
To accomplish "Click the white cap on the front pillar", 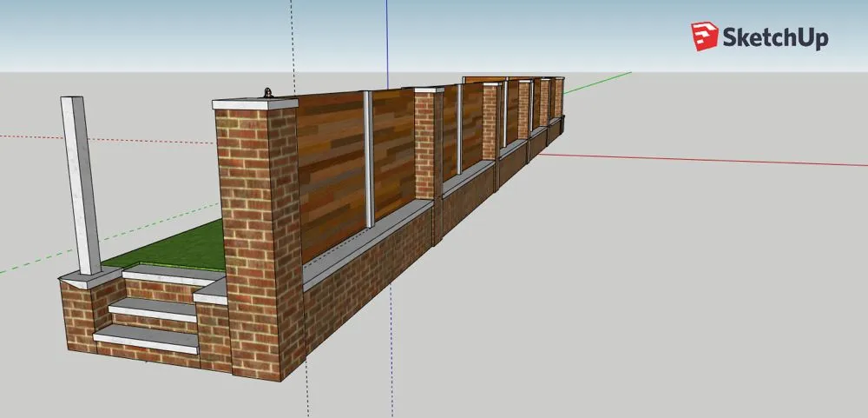I will point(255,103).
